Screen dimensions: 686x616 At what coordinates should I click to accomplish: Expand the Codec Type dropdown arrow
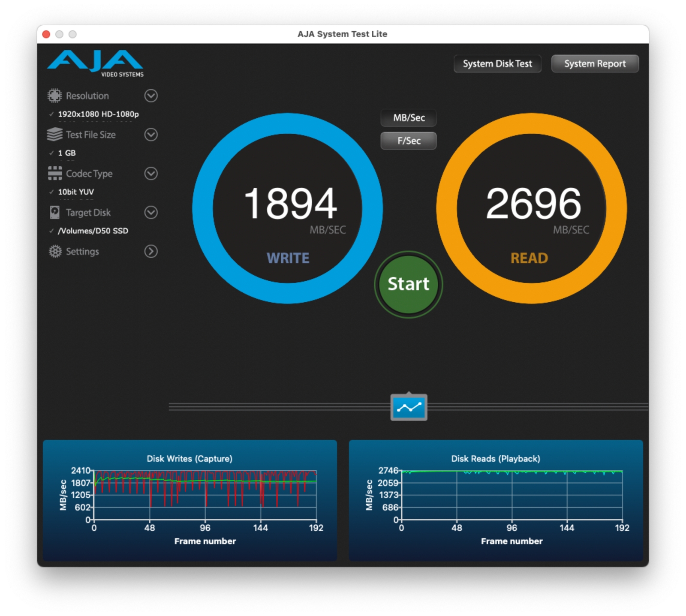coord(151,174)
